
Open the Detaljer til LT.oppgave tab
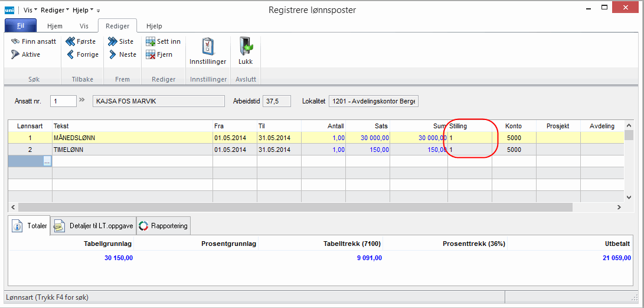[93, 226]
